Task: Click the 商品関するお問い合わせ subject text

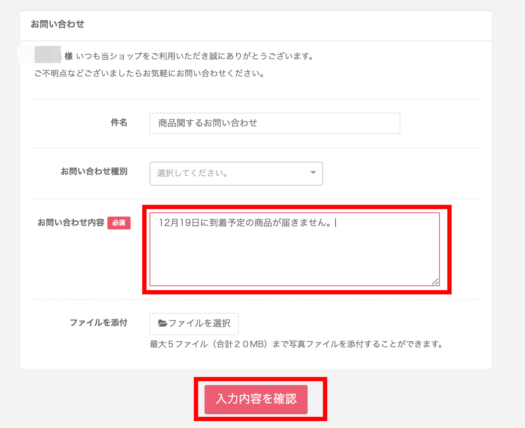Action: point(208,123)
